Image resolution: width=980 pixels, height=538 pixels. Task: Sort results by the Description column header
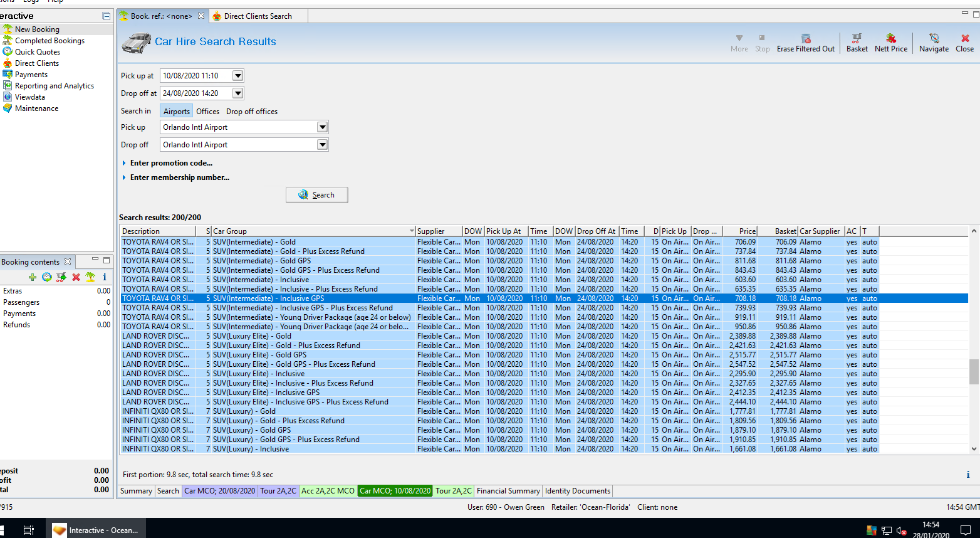tap(159, 231)
